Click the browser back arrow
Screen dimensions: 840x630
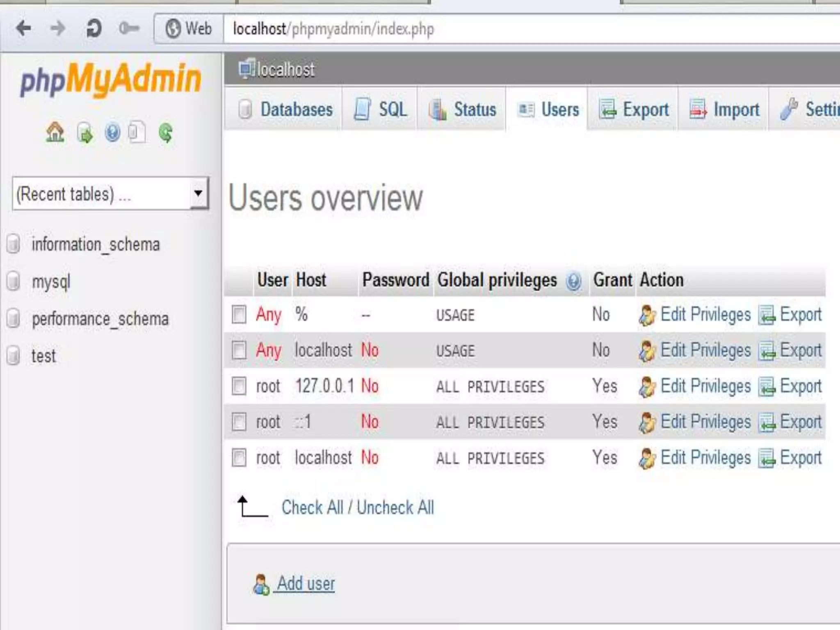(x=24, y=28)
